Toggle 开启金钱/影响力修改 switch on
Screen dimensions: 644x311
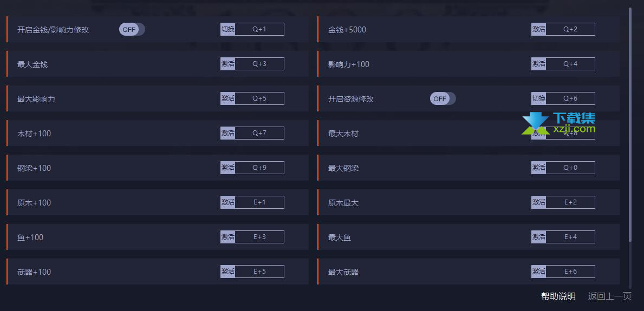coord(132,30)
